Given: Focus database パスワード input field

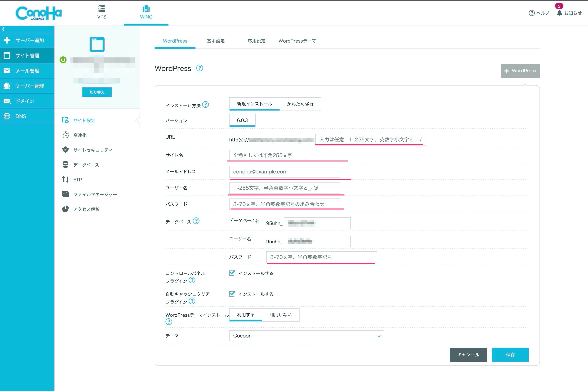Looking at the screenshot, I should pos(322,257).
